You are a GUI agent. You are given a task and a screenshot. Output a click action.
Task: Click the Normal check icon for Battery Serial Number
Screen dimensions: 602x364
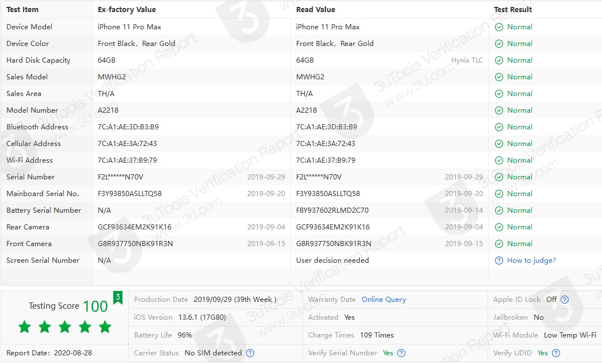499,210
